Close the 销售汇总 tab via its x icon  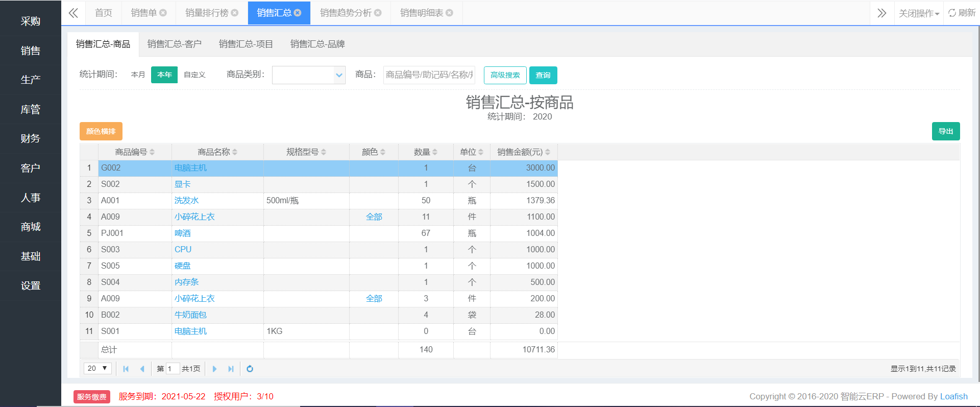point(298,13)
